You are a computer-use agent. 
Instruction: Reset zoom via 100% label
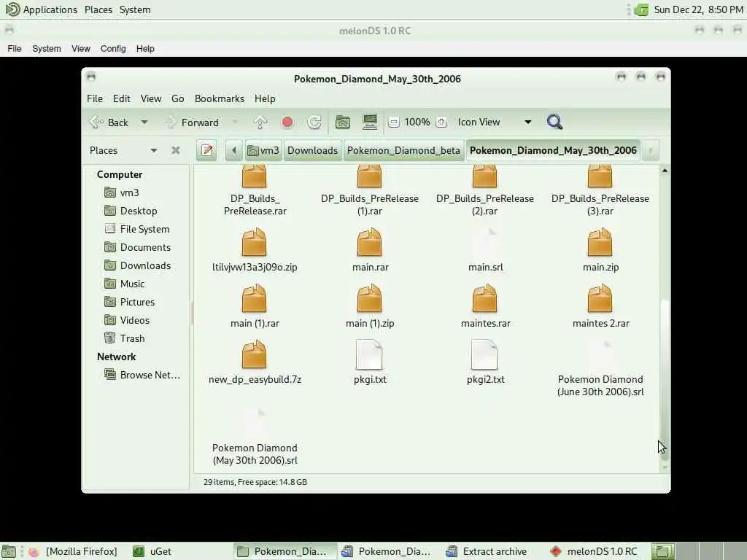pyautogui.click(x=417, y=122)
